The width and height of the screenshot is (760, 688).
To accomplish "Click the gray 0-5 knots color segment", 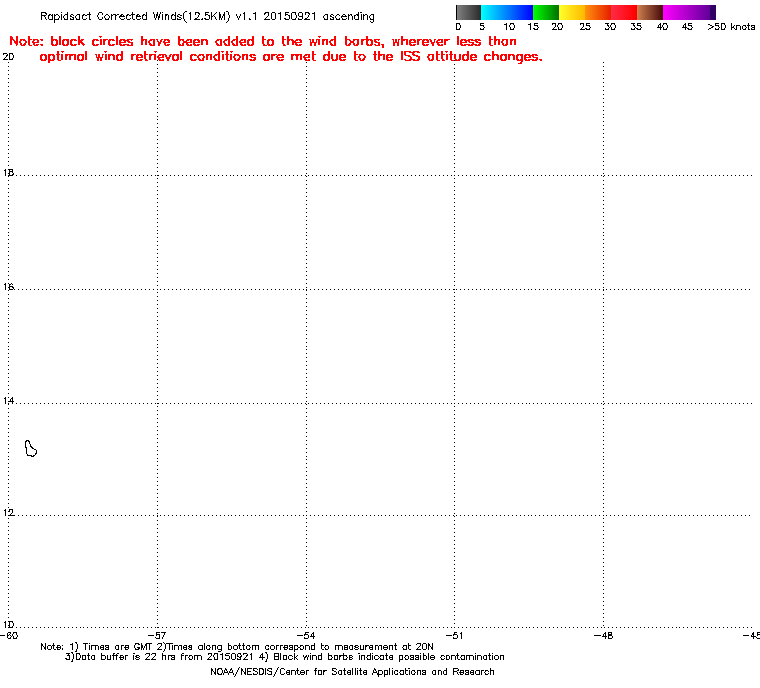I will click(x=468, y=12).
